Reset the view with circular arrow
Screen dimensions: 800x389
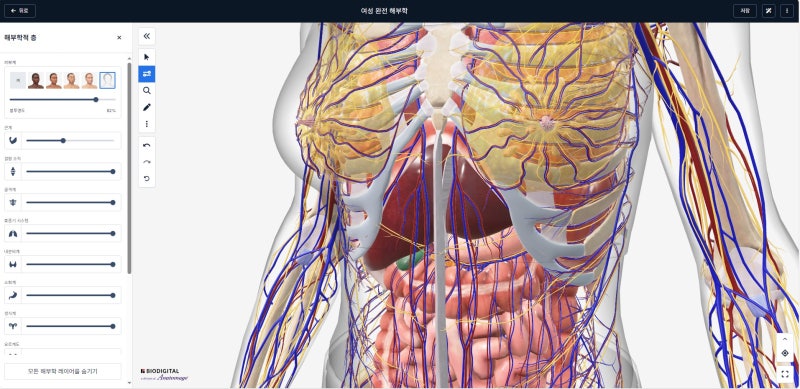[147, 179]
